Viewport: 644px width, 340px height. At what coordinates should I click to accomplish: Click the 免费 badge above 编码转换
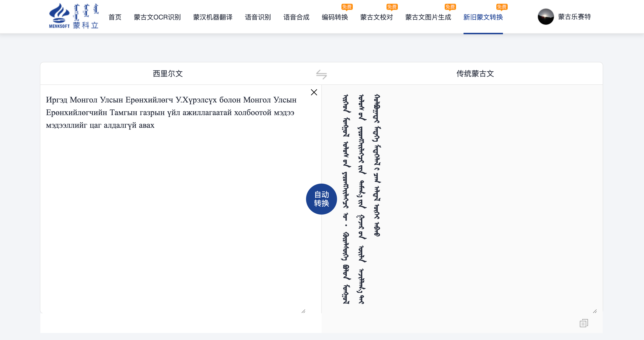pos(347,7)
